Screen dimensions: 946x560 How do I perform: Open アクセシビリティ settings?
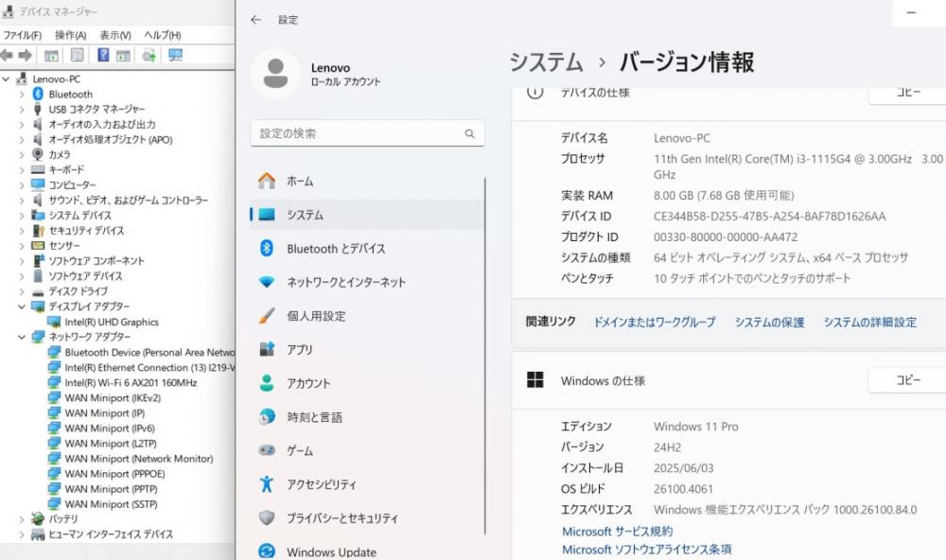pos(367,484)
